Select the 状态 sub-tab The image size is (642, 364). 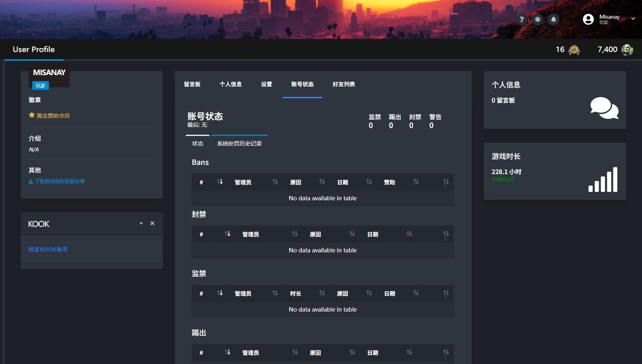198,143
